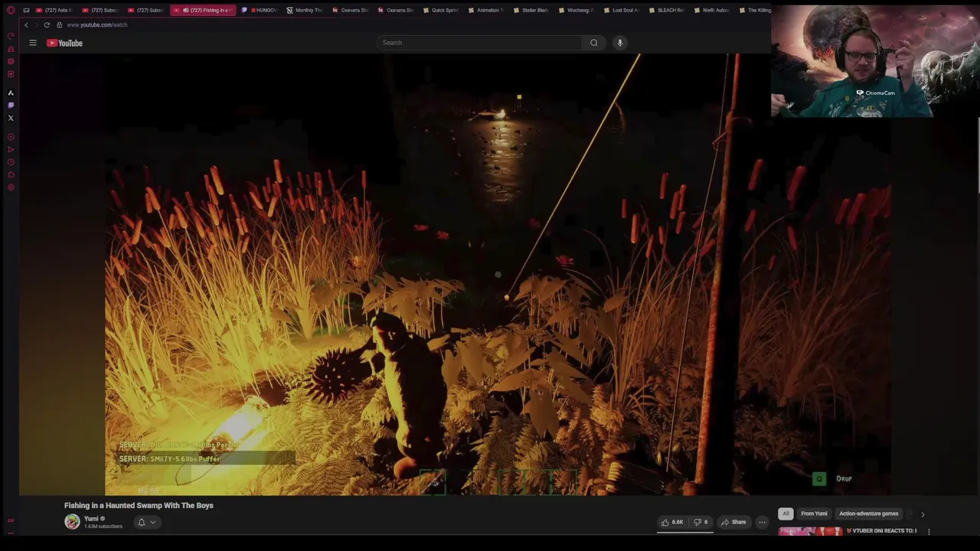Switch to the 'Monthly The' tab
Screen dimensions: 980x551
click(305, 10)
